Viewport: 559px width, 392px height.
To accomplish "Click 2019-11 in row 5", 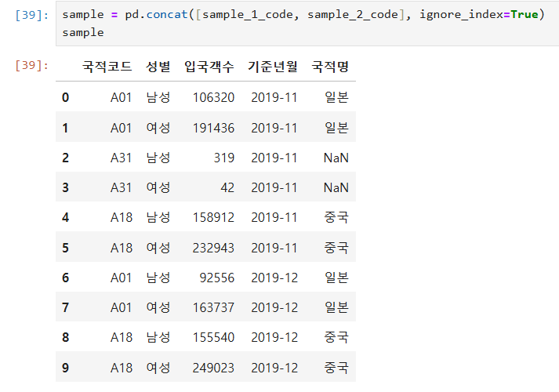I will (274, 248).
